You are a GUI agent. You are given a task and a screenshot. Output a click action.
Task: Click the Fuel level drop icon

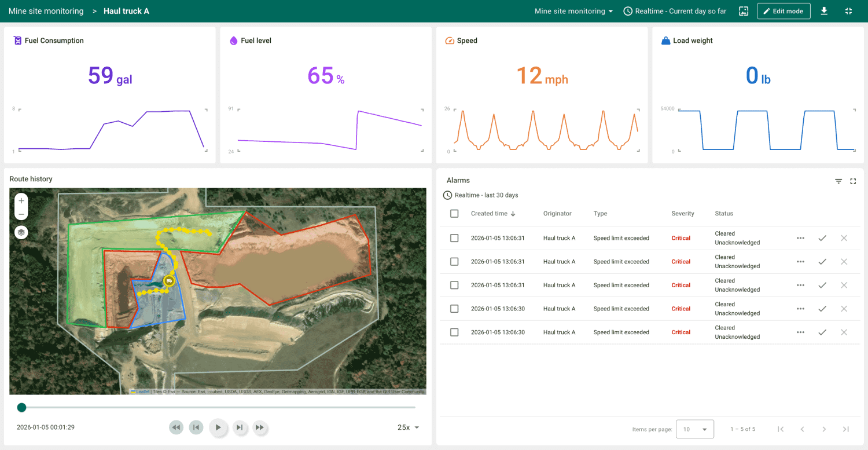point(234,41)
